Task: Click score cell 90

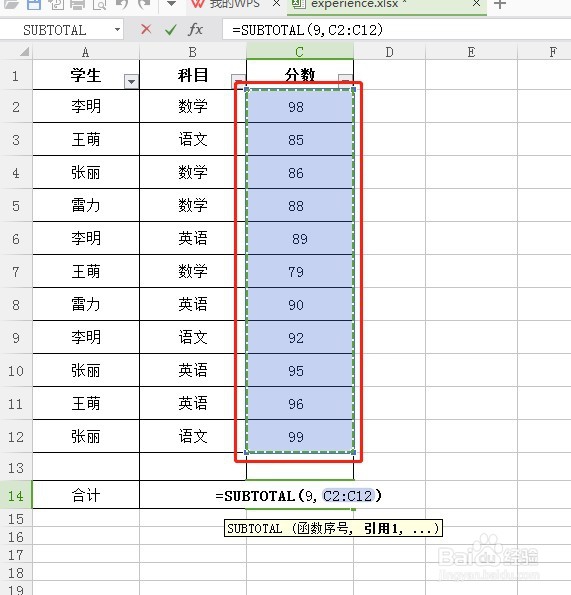Action: pos(300,305)
